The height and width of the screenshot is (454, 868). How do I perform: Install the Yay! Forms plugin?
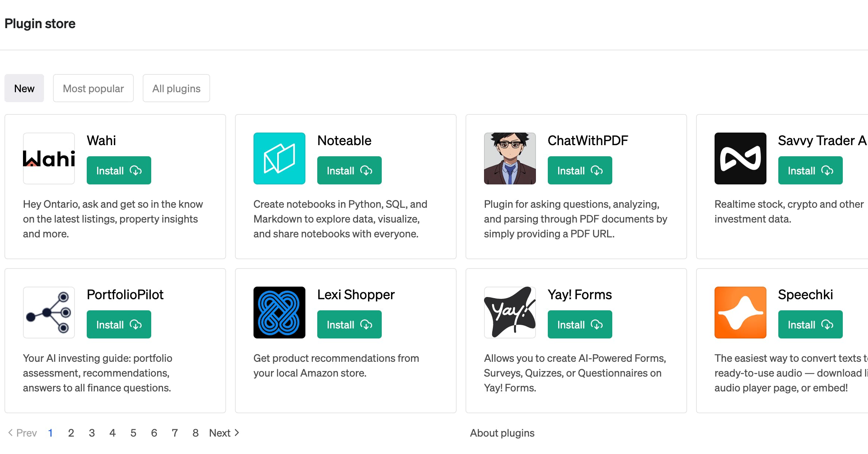point(580,325)
